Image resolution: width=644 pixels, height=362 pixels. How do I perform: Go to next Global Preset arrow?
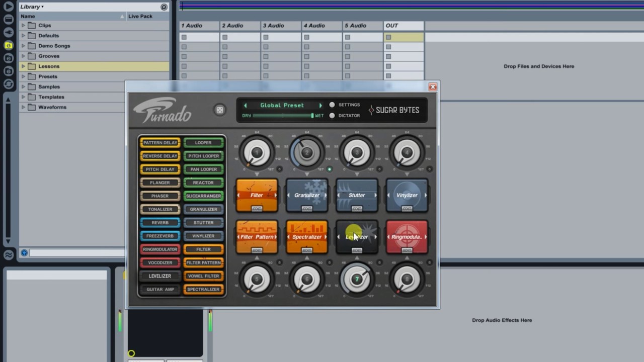tap(320, 106)
